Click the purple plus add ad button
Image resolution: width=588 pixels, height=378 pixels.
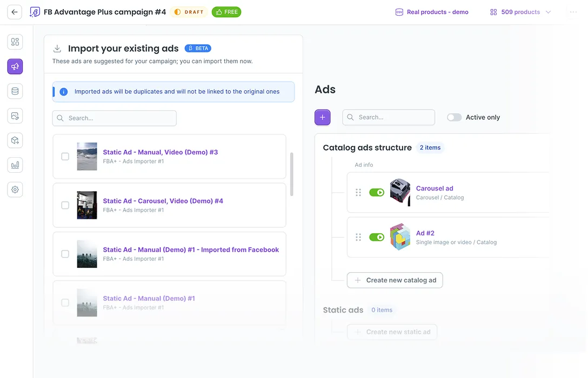(323, 117)
